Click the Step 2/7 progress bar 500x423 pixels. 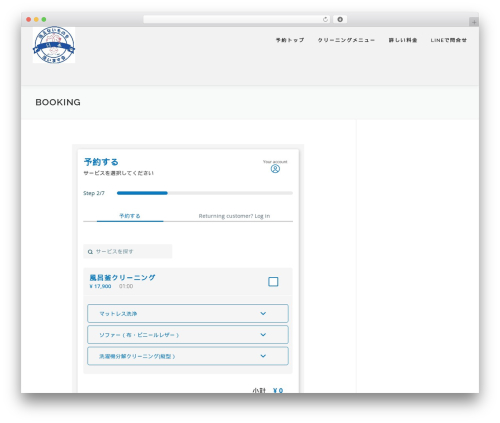tap(205, 193)
